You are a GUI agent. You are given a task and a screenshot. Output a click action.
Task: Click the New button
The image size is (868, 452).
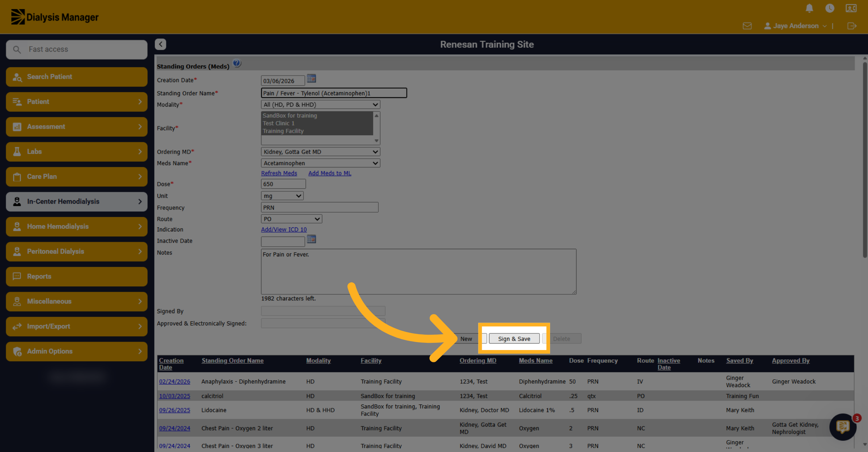coord(466,339)
